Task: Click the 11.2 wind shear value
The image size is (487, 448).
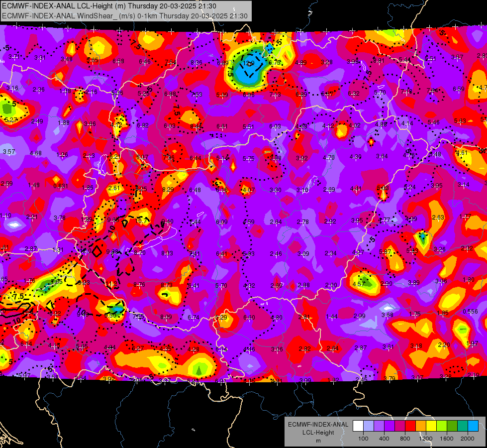Action: click(x=111, y=284)
